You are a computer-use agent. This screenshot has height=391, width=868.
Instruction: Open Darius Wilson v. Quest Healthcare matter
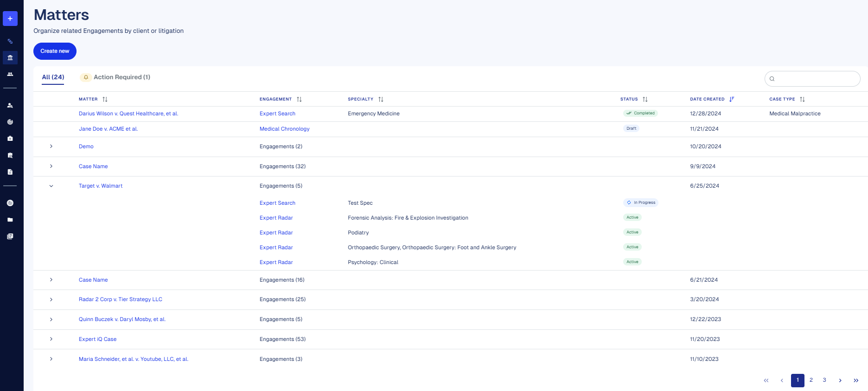coord(128,114)
